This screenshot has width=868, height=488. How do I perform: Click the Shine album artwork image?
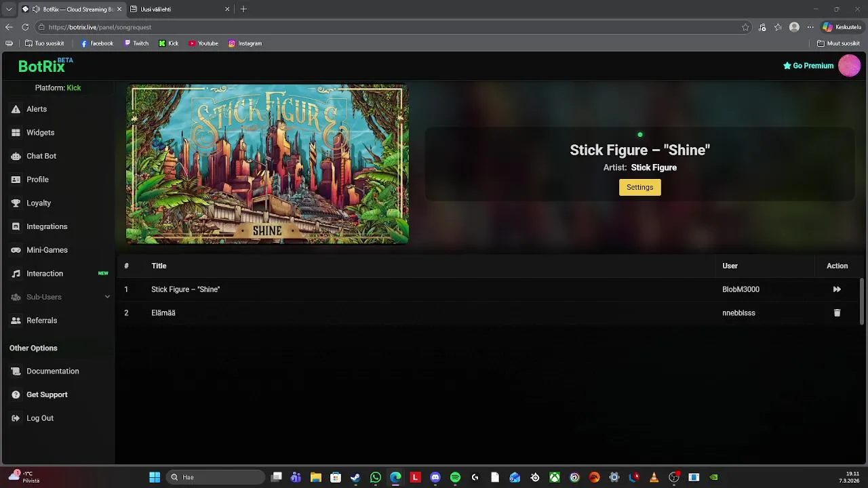(x=267, y=164)
